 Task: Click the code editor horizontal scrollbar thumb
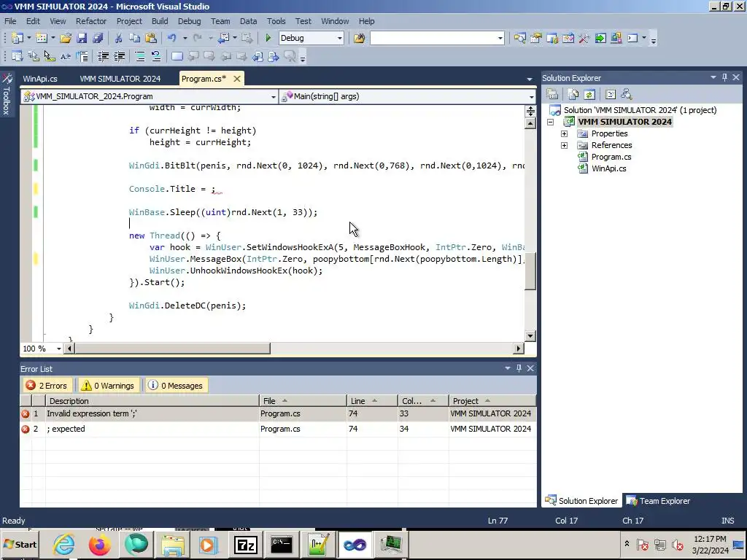point(172,349)
